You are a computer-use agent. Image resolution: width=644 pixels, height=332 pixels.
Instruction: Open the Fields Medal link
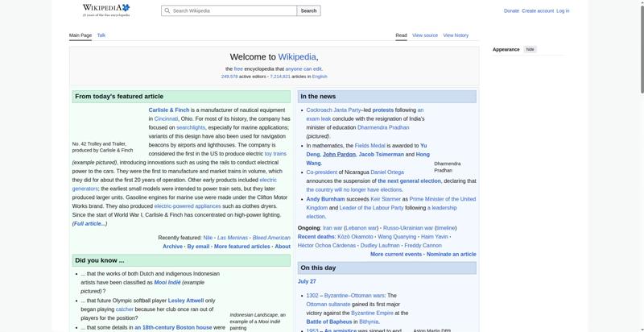pyautogui.click(x=370, y=146)
